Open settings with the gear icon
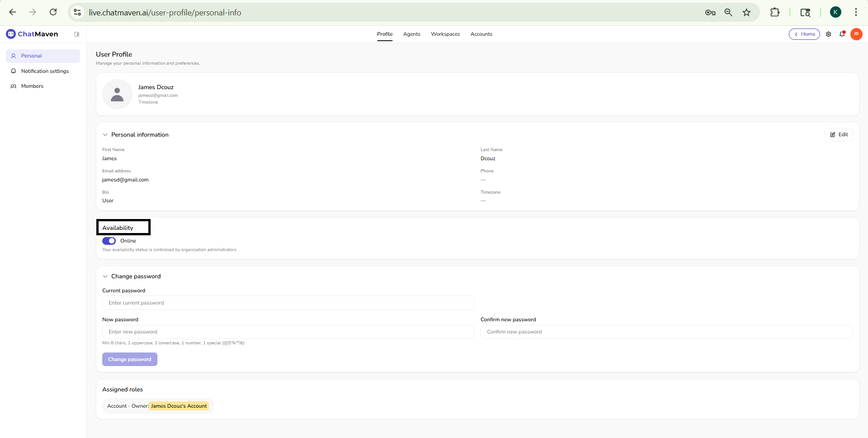The width and height of the screenshot is (868, 438). tap(829, 34)
